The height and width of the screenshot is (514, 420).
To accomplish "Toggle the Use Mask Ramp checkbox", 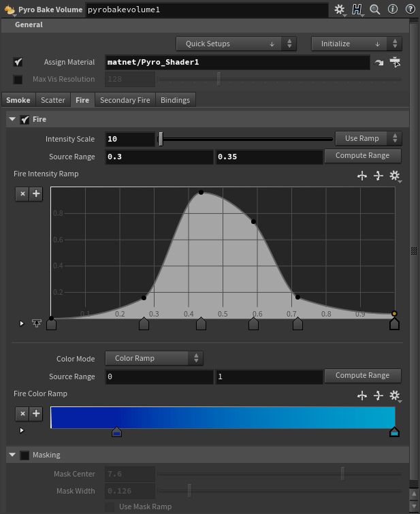I will tap(110, 507).
